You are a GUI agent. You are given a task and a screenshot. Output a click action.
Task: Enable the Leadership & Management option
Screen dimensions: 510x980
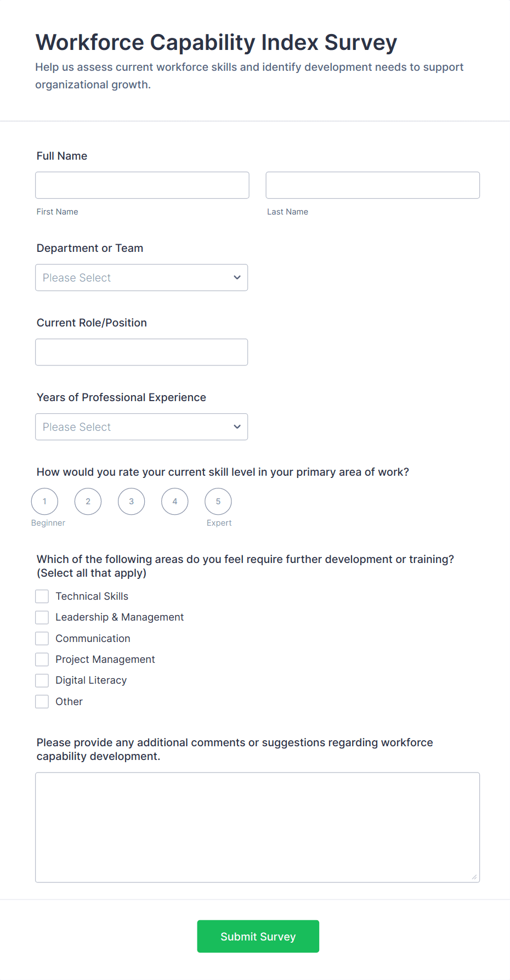tap(42, 617)
